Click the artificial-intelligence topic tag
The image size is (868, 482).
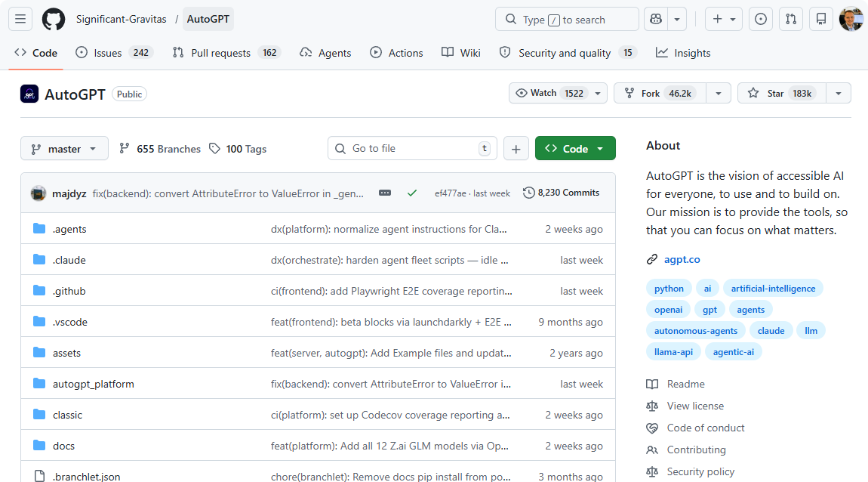click(x=773, y=288)
